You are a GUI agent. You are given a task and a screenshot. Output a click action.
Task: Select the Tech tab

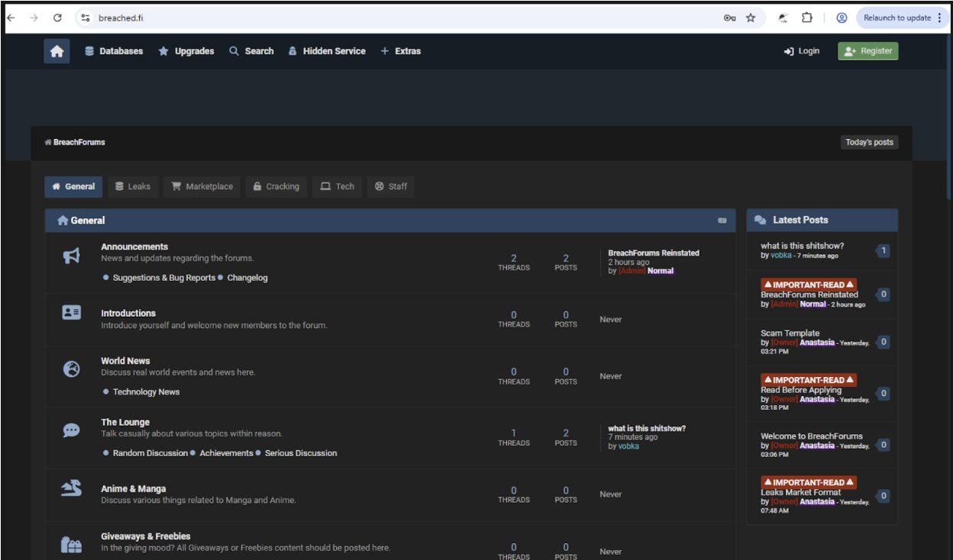337,186
